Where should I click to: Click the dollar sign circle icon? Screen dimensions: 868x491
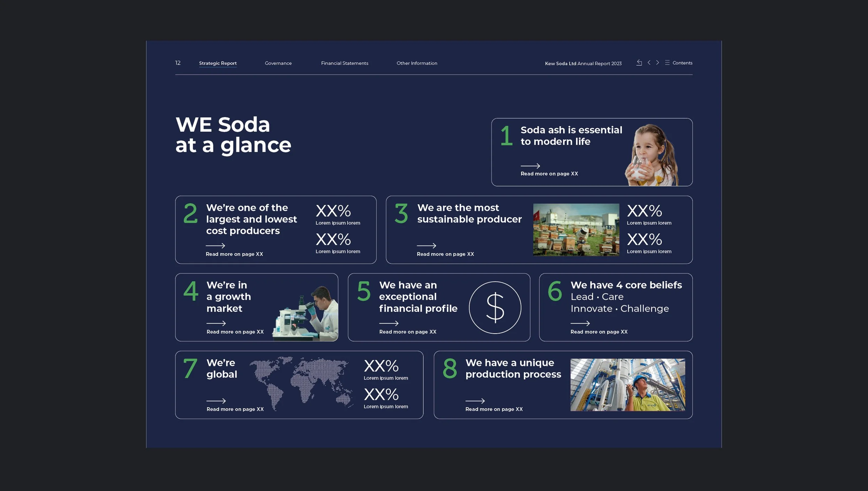pyautogui.click(x=495, y=308)
